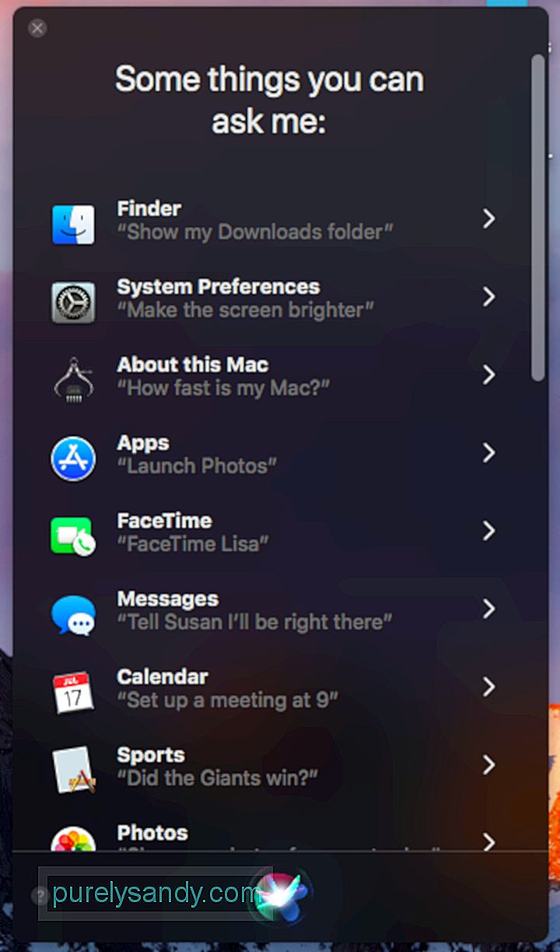Image resolution: width=560 pixels, height=952 pixels.
Task: Choose the About this Mac icon
Action: point(73,381)
